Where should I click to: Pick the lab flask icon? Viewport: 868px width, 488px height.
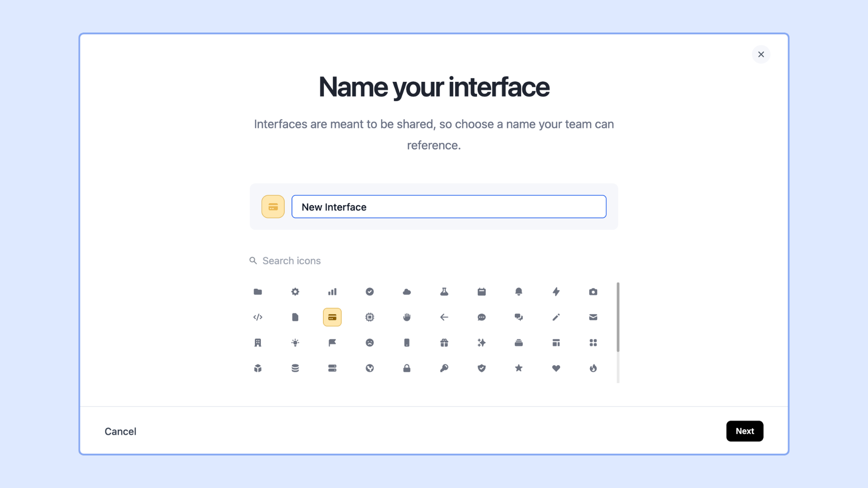(444, 292)
